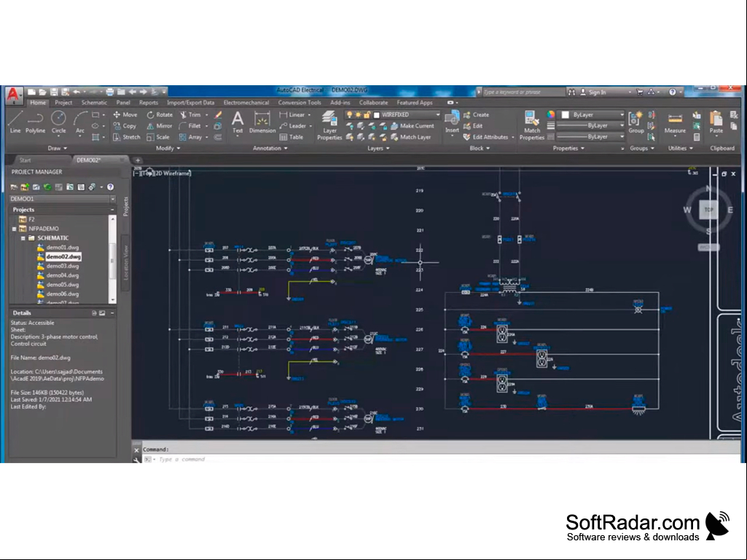Select demo03.dwg in project tree
This screenshot has width=747, height=560.
coord(63,267)
